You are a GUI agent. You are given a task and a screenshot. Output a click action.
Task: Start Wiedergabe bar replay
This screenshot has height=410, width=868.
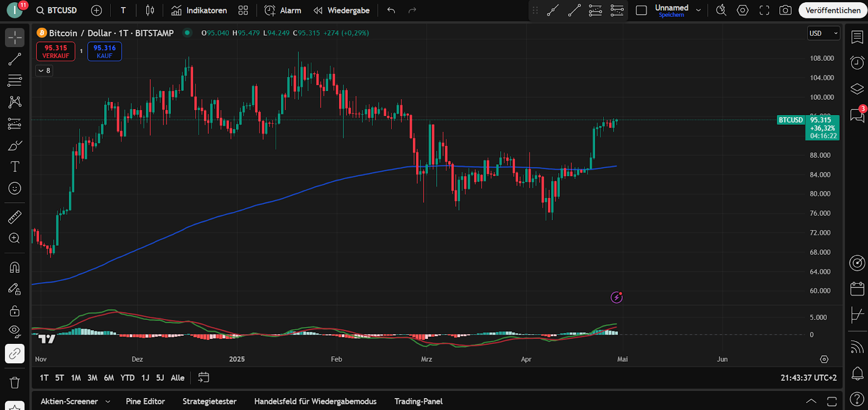click(x=342, y=10)
